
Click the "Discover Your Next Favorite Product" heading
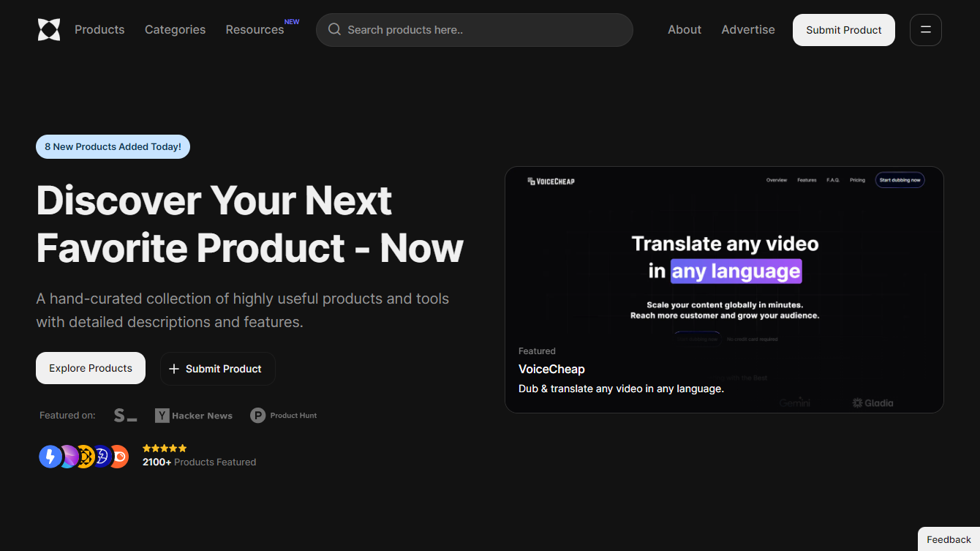click(250, 223)
